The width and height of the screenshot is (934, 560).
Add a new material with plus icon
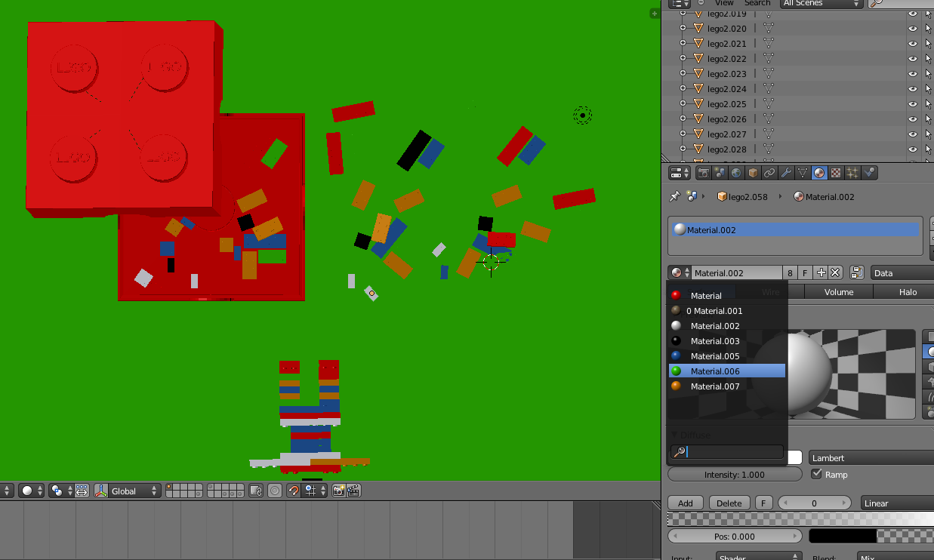(x=822, y=272)
